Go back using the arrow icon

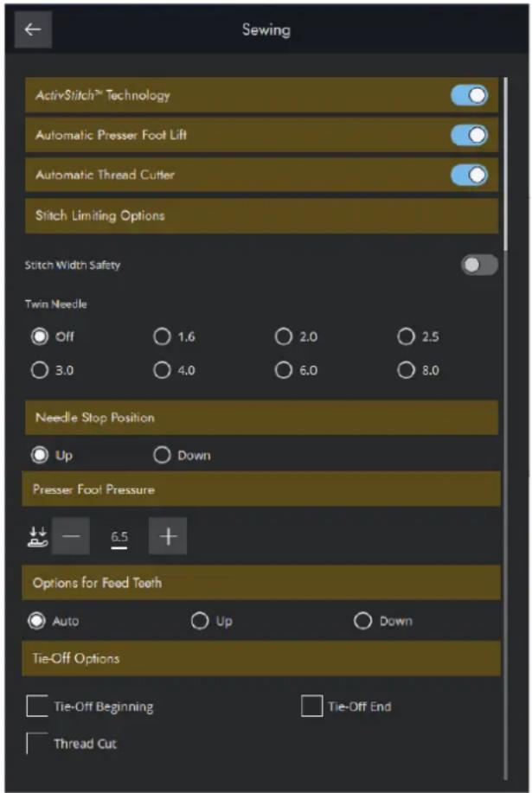[x=33, y=29]
